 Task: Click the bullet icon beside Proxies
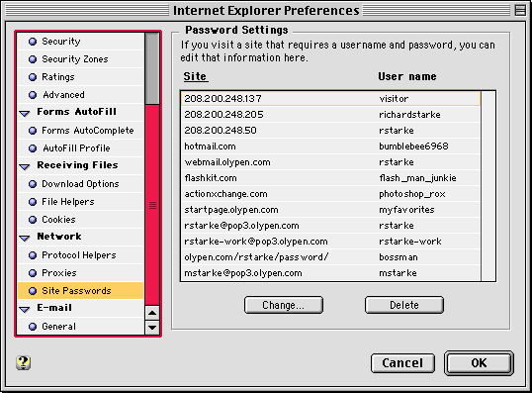pos(33,273)
